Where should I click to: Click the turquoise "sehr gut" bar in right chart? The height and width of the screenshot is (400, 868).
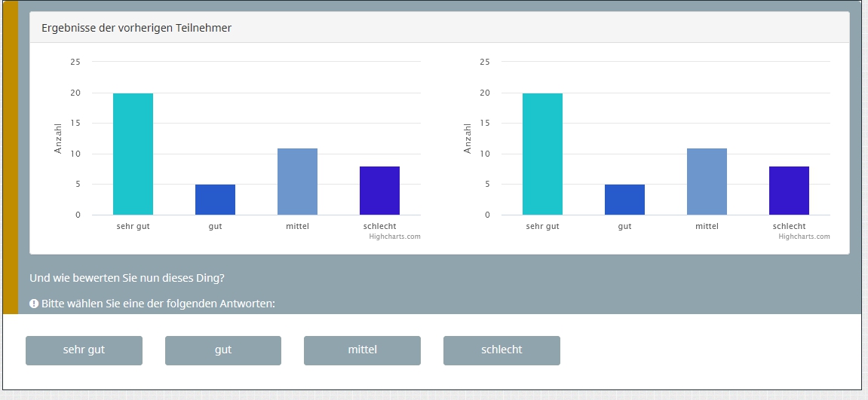pos(542,154)
